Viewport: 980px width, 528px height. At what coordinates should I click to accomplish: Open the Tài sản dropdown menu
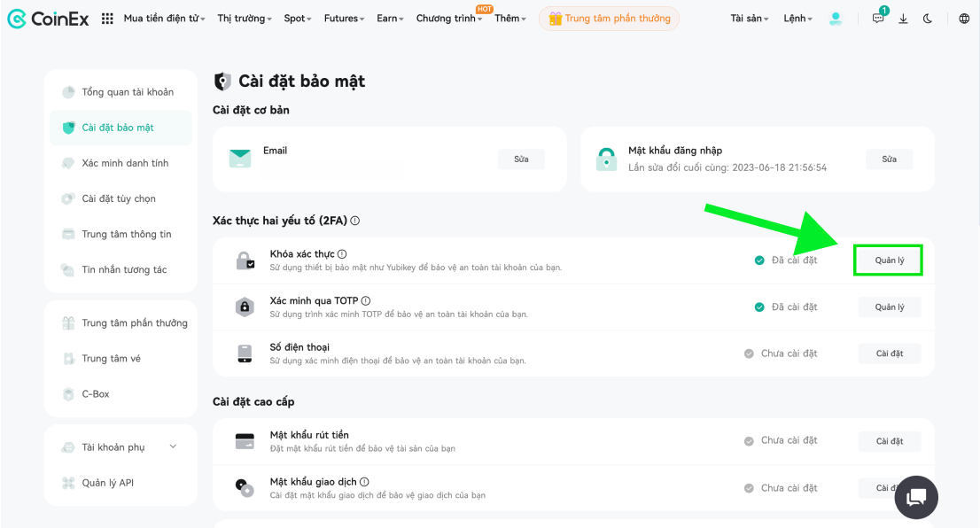(x=750, y=19)
